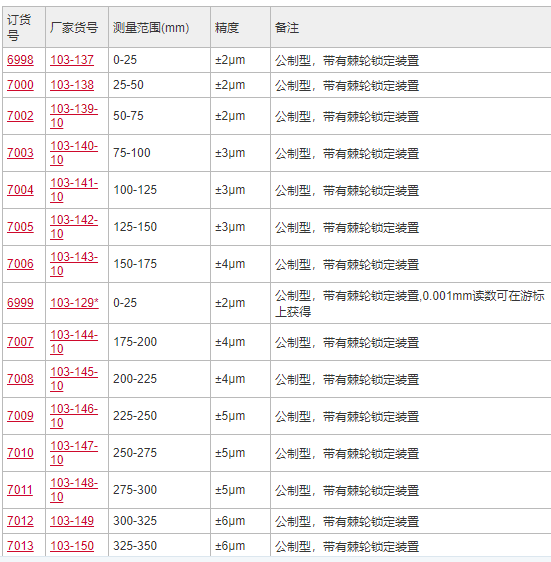Open the 103-139-10 product link
The image size is (551, 562).
74,116
